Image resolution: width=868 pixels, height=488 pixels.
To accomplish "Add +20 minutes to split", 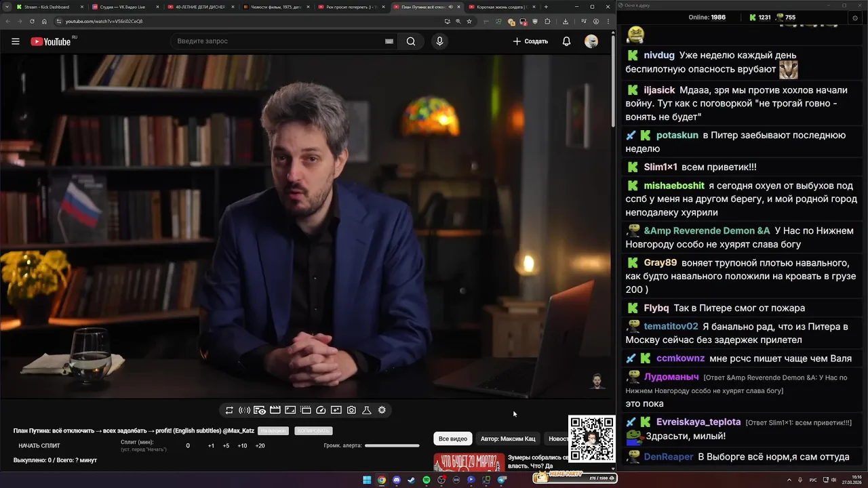I will coord(260,446).
